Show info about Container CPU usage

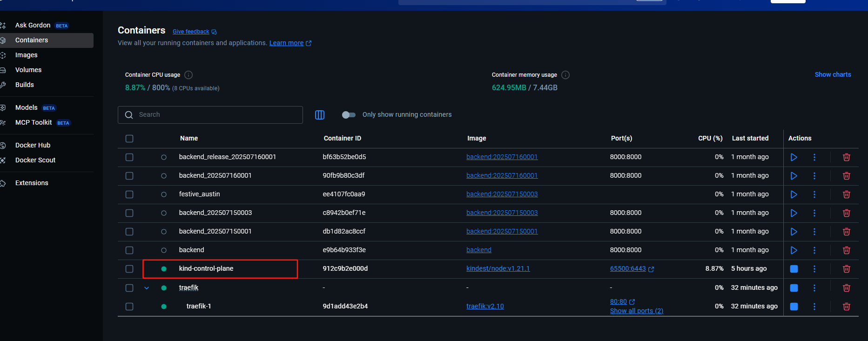click(x=188, y=75)
